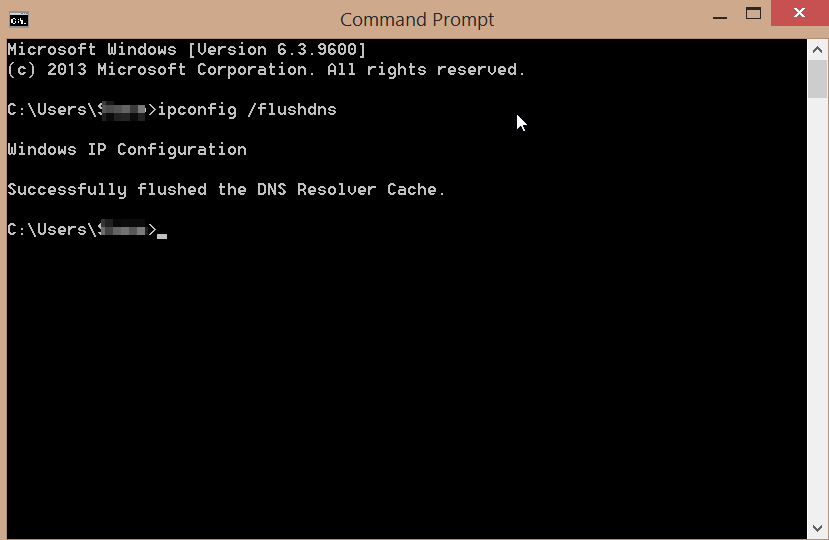Click the Successfully flushed DNS message
This screenshot has width=829, height=540.
point(226,189)
